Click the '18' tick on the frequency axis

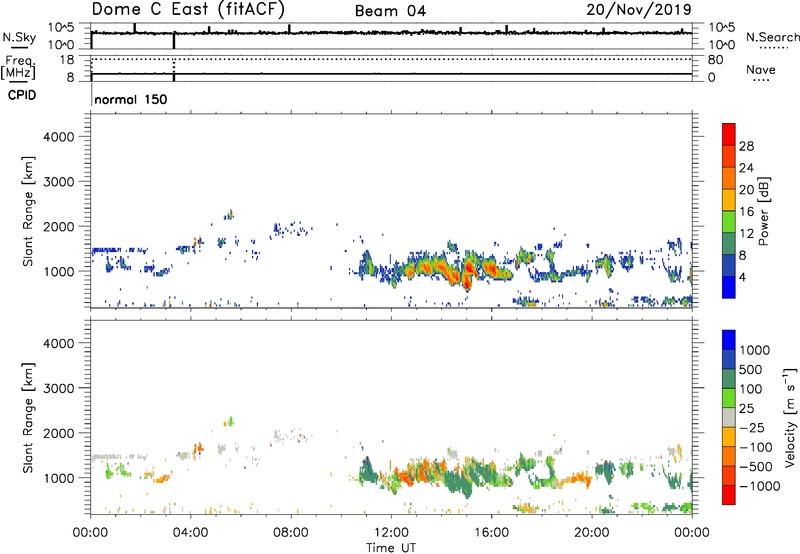pos(67,60)
